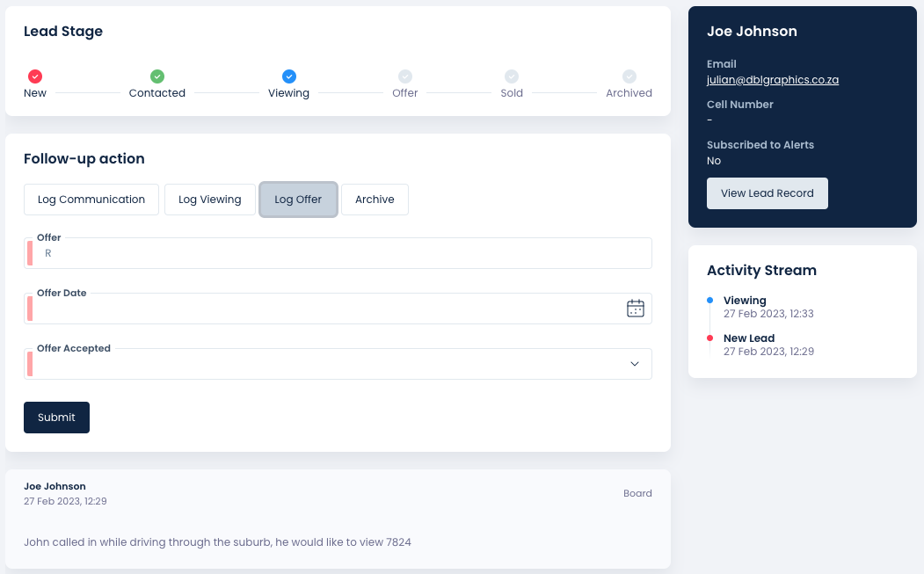This screenshot has width=924, height=574.
Task: Click the blue Viewing stage checkmark
Action: (288, 76)
